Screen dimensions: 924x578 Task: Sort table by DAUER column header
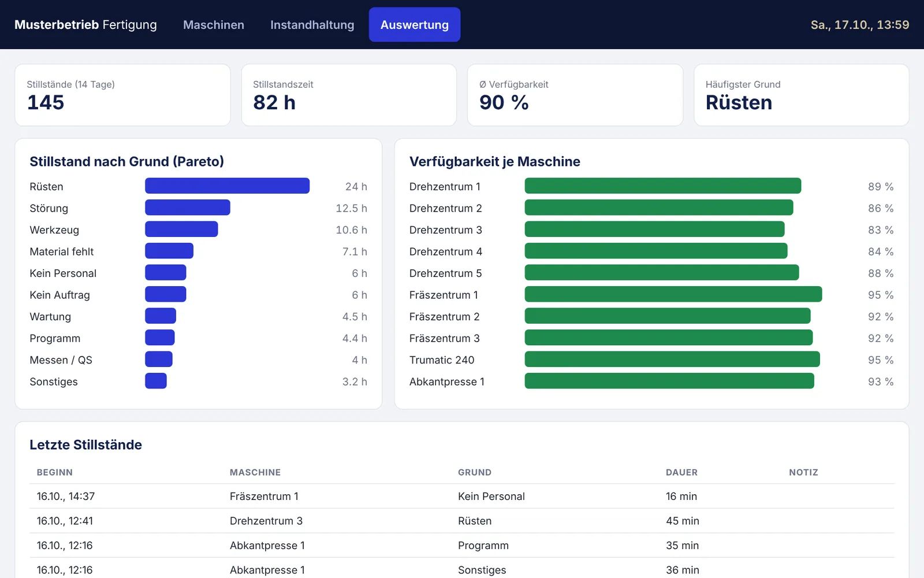pos(681,472)
